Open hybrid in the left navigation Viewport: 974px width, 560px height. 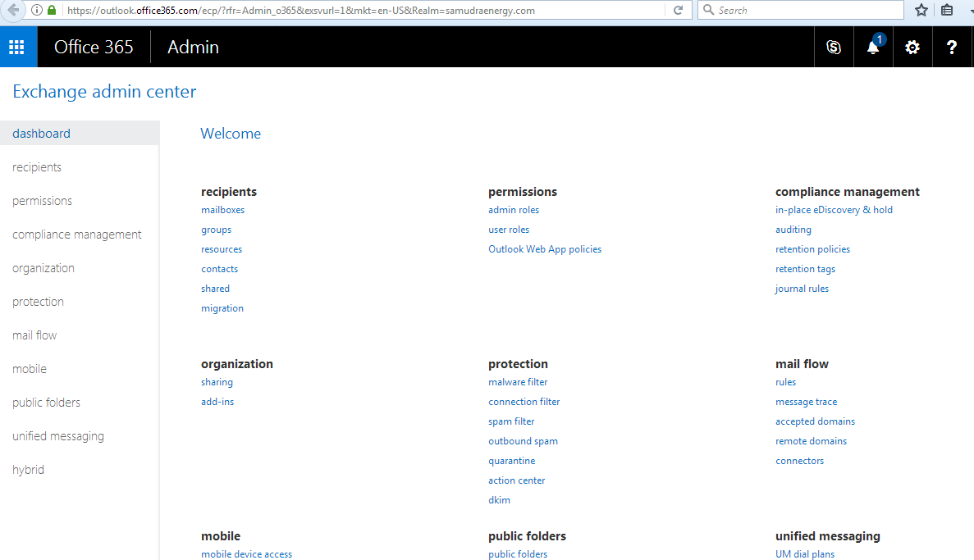point(28,470)
